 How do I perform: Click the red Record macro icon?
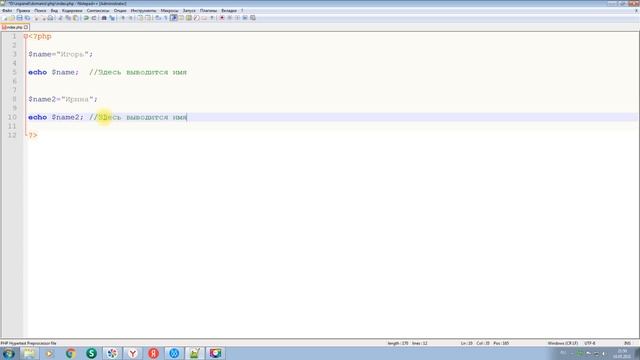222,18
